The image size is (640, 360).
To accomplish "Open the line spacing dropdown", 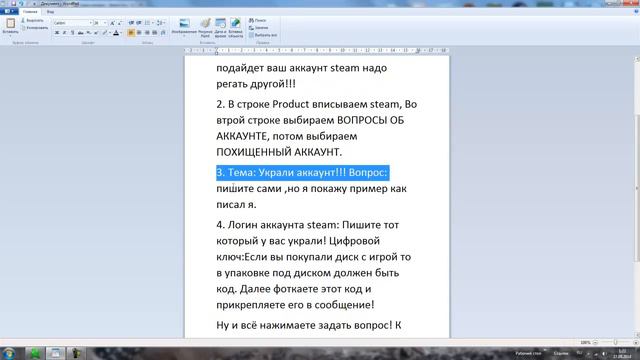I will [161, 23].
